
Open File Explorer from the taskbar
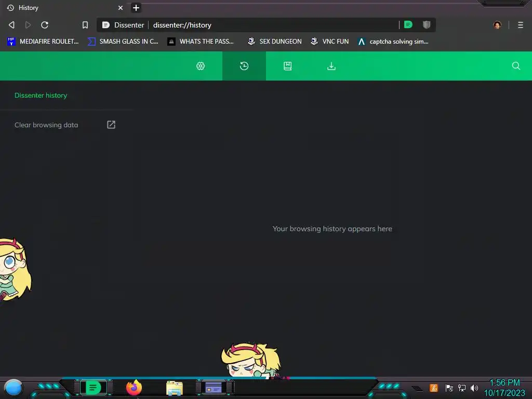click(x=175, y=388)
